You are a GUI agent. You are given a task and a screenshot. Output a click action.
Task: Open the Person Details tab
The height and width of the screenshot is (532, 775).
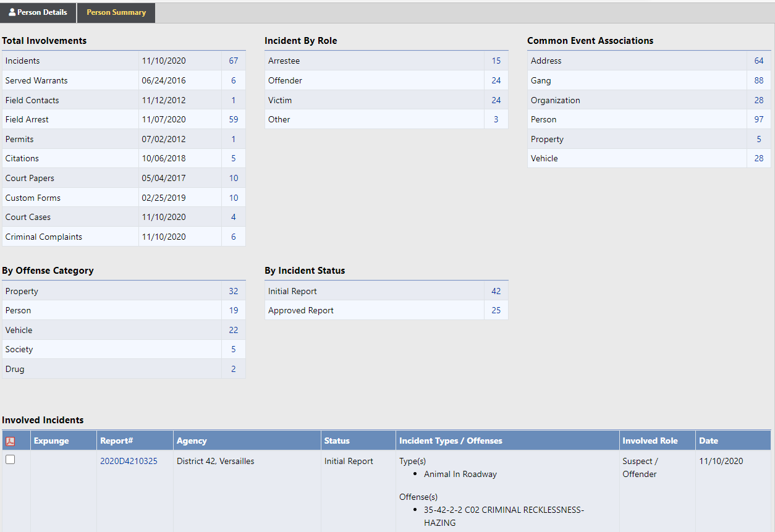point(38,12)
